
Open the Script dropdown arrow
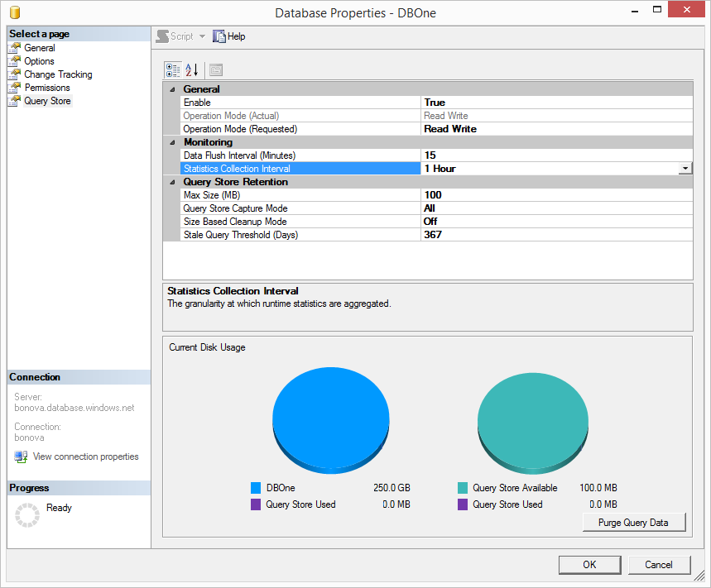(x=203, y=36)
